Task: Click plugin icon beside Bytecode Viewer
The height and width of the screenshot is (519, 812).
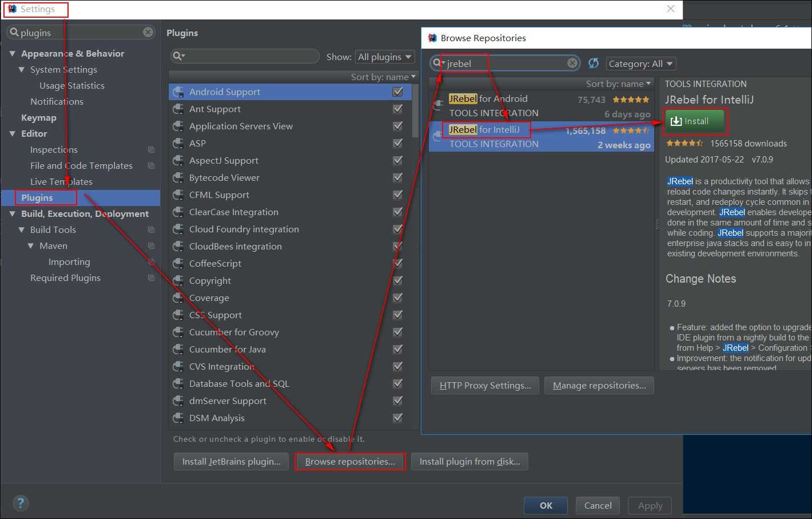Action: (x=178, y=177)
